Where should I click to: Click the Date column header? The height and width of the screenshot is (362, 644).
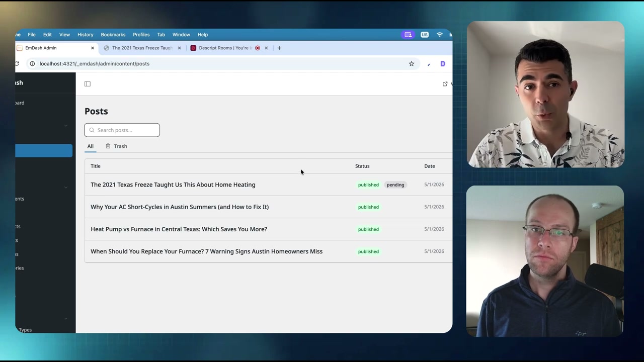tap(430, 166)
